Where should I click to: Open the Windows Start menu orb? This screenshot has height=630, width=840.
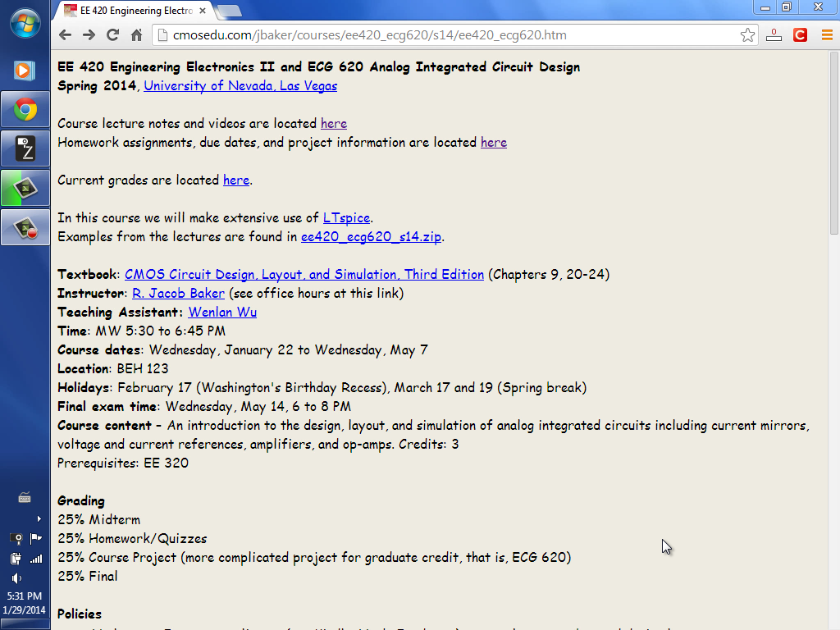pyautogui.click(x=25, y=22)
